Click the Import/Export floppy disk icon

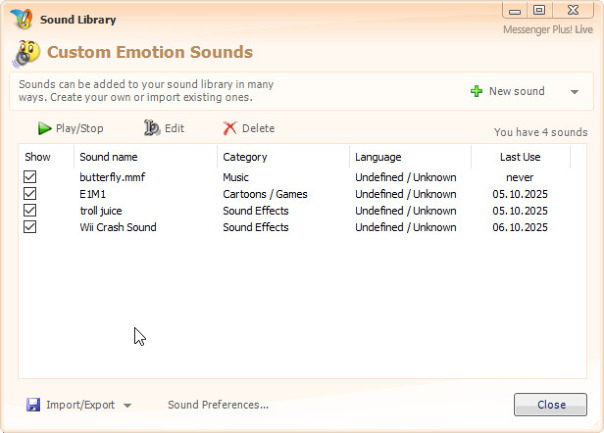pos(34,405)
